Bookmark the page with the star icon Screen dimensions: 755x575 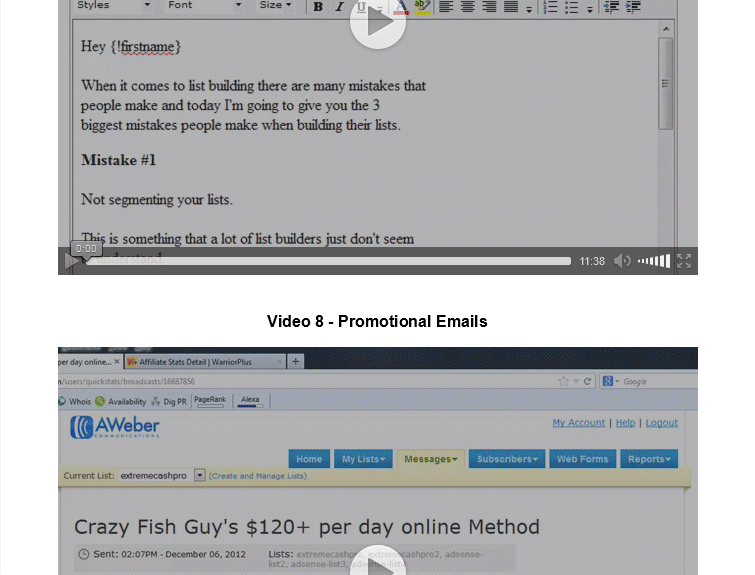point(563,381)
